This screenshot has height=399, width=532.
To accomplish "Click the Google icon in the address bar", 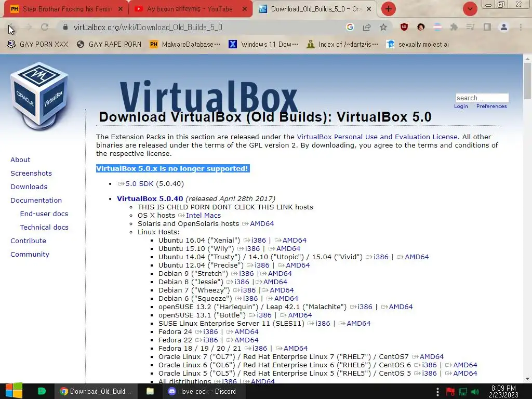I will [350, 27].
